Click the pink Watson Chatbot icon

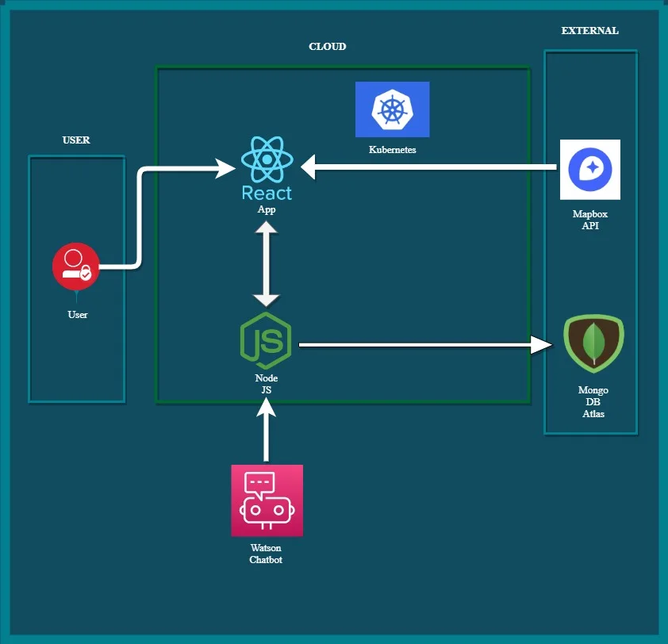tap(267, 500)
